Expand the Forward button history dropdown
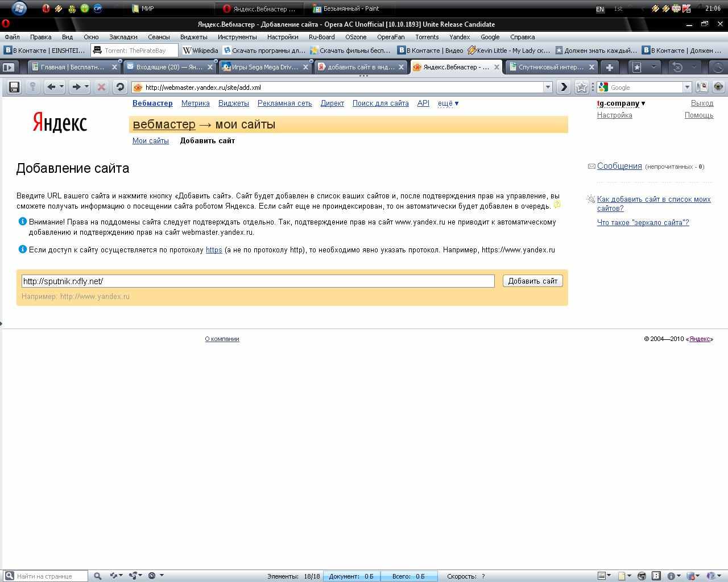The height and width of the screenshot is (582, 728). [86, 87]
